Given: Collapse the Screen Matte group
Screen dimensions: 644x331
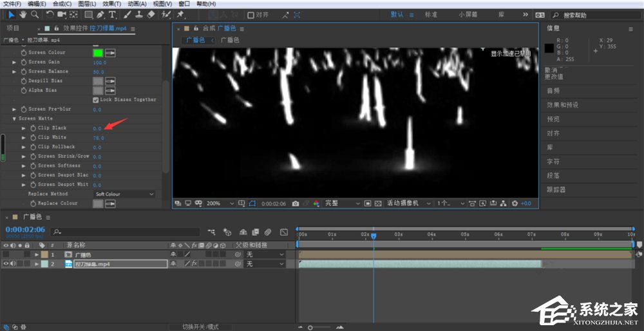Looking at the screenshot, I should [14, 118].
